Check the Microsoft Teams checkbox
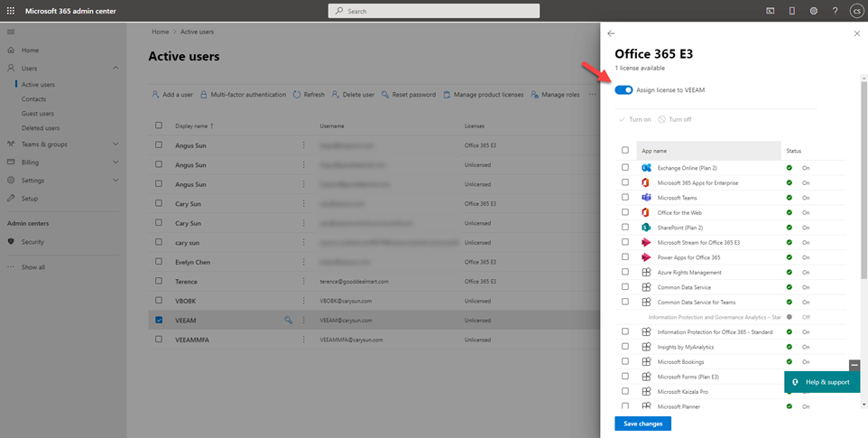Viewport: 868px width, 438px height. [x=625, y=197]
